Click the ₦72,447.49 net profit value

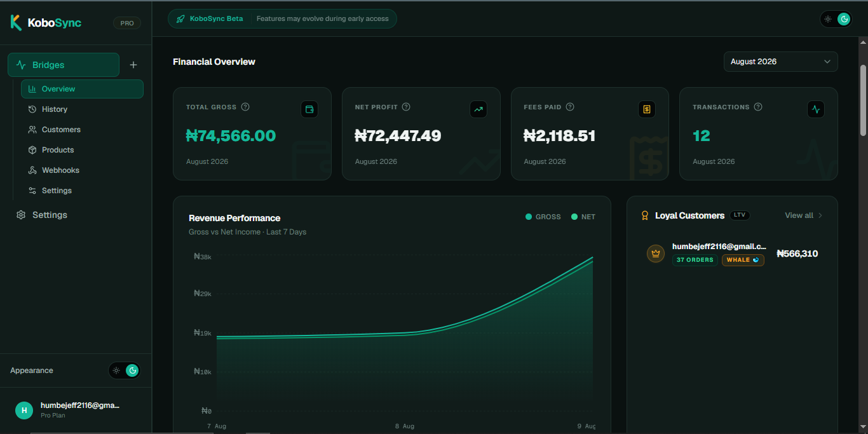(x=398, y=135)
